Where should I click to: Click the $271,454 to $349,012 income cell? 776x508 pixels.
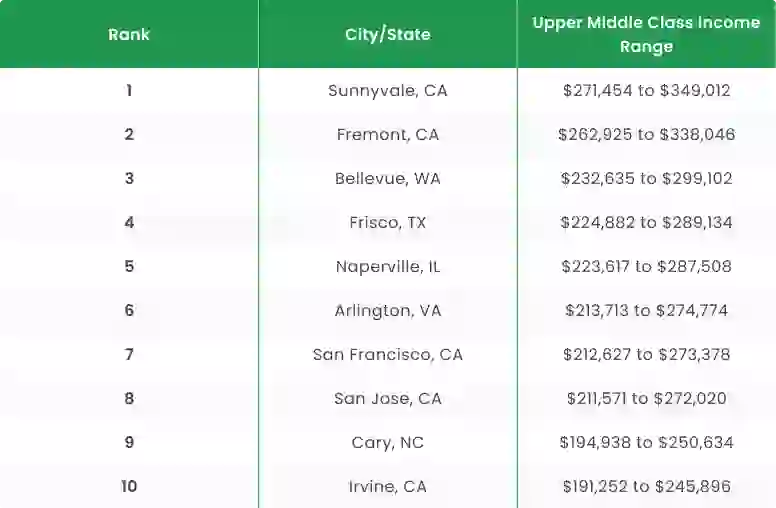(646, 90)
